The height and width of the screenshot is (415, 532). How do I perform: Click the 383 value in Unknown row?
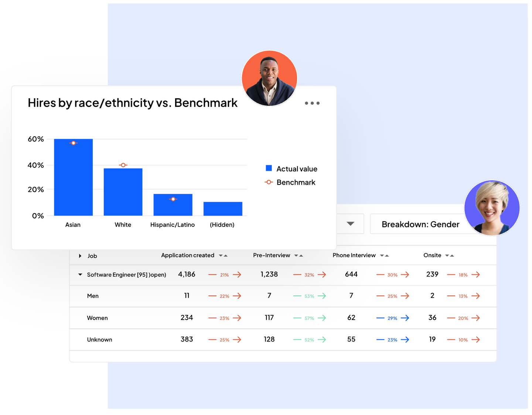pyautogui.click(x=187, y=339)
